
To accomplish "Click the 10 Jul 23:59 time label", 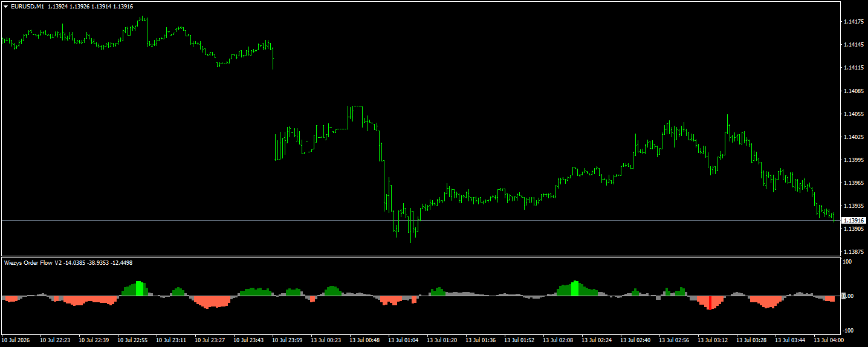I will coord(287,340).
